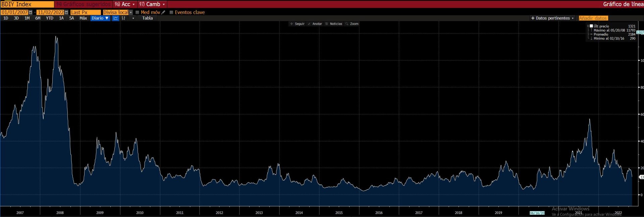Open the start date calendar picker

[x=31, y=12]
